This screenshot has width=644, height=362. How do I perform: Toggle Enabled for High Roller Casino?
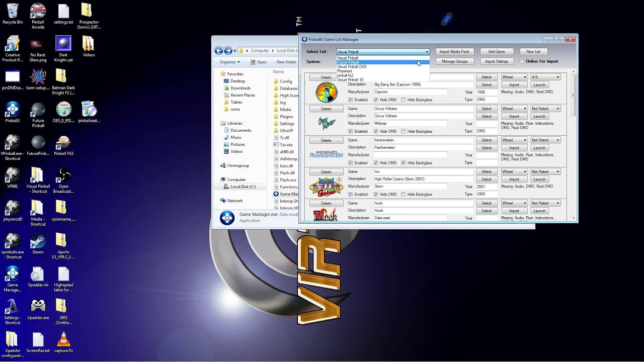point(350,195)
